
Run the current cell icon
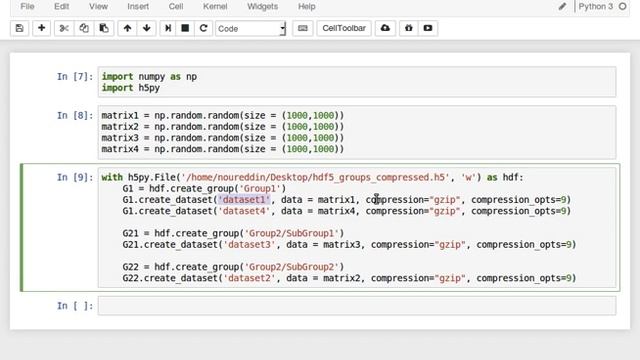168,28
